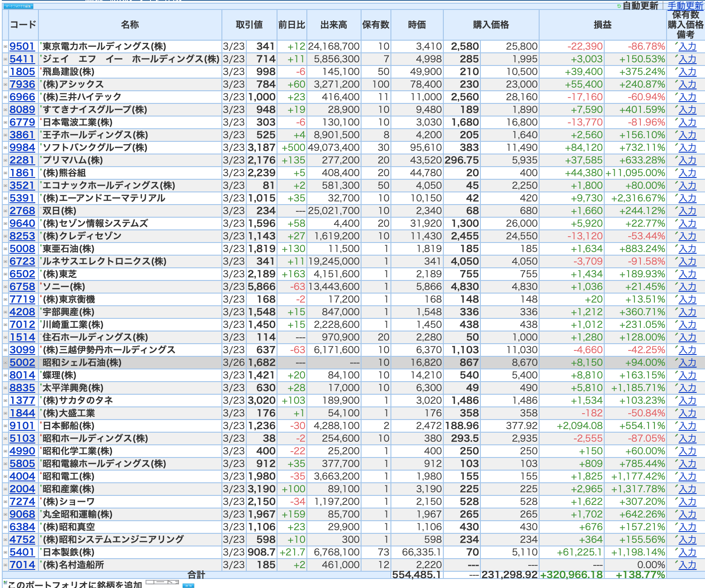Viewport: 705px width, 588px height.
Task: Follow the 1844 code link
Action: [x=22, y=413]
